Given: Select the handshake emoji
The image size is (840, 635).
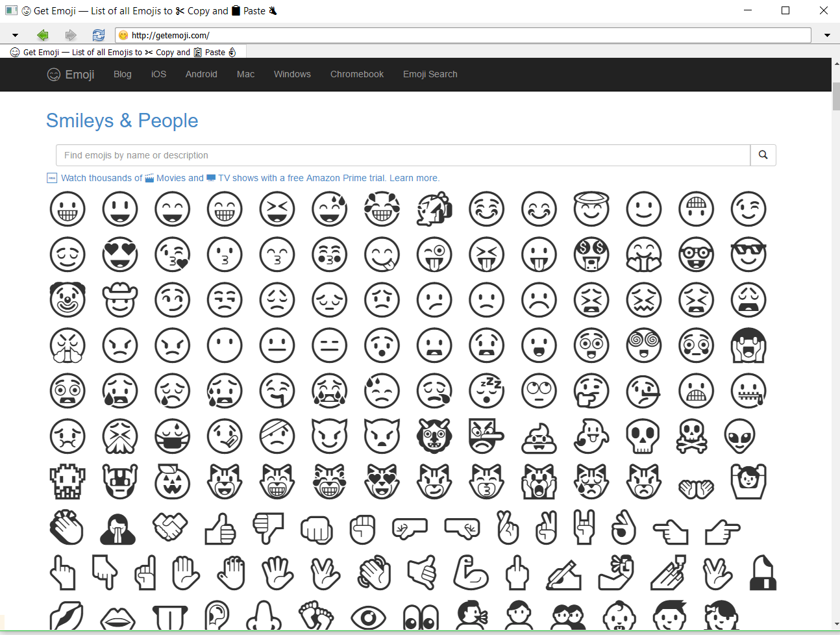Looking at the screenshot, I should pos(170,527).
